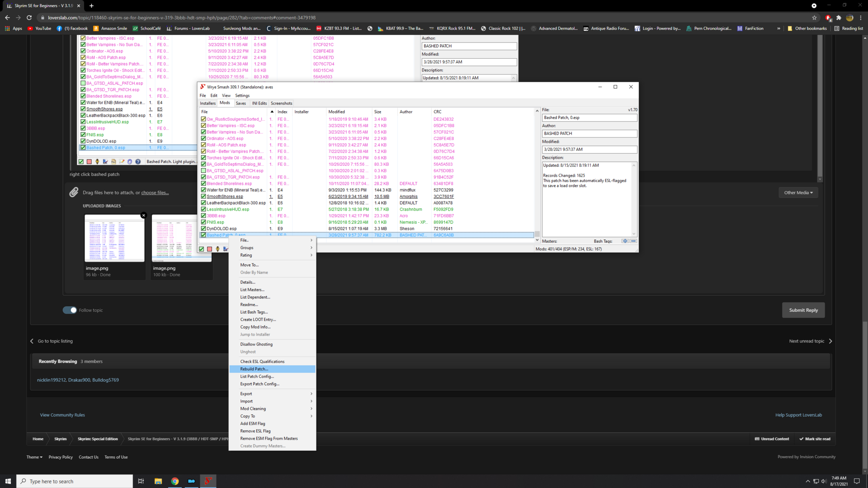Open the Settings menu in Wrye Smash

242,96
